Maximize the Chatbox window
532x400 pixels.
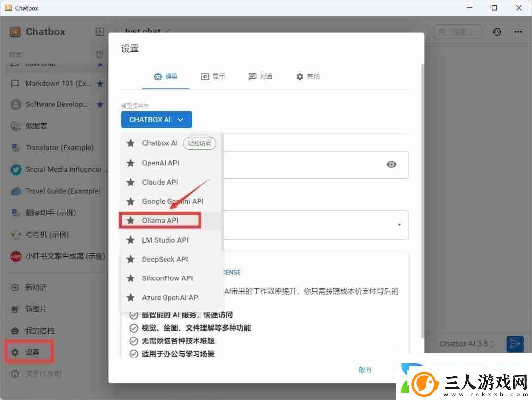click(x=494, y=8)
